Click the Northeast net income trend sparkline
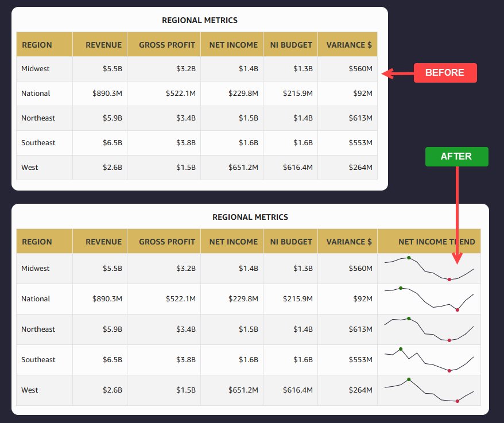Screen dimensions: 504x423 [429, 329]
